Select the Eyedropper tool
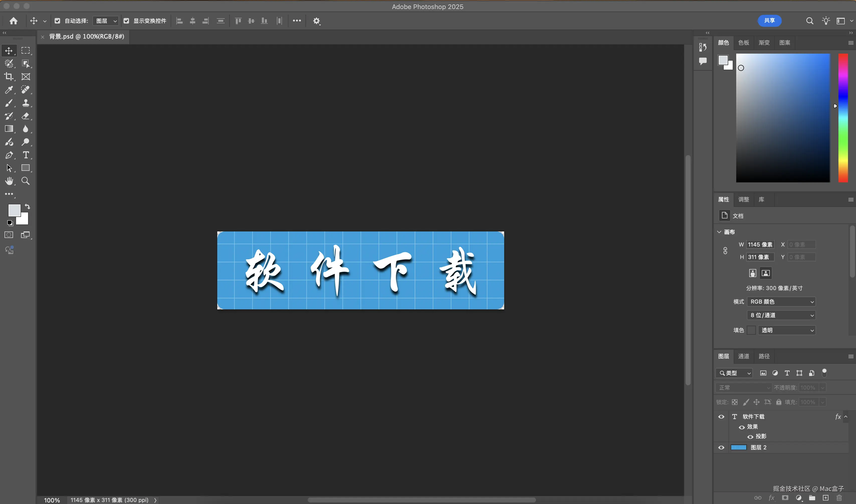Viewport: 856px width, 504px height. pyautogui.click(x=9, y=90)
